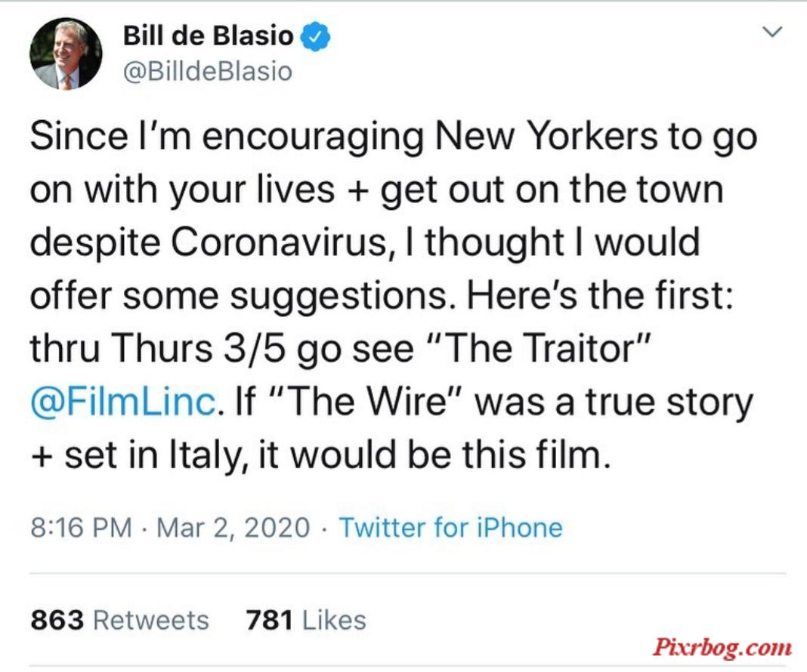Viewport: 807px width, 672px height.
Task: Open the @BilldeBlasio handle
Action: tap(208, 71)
